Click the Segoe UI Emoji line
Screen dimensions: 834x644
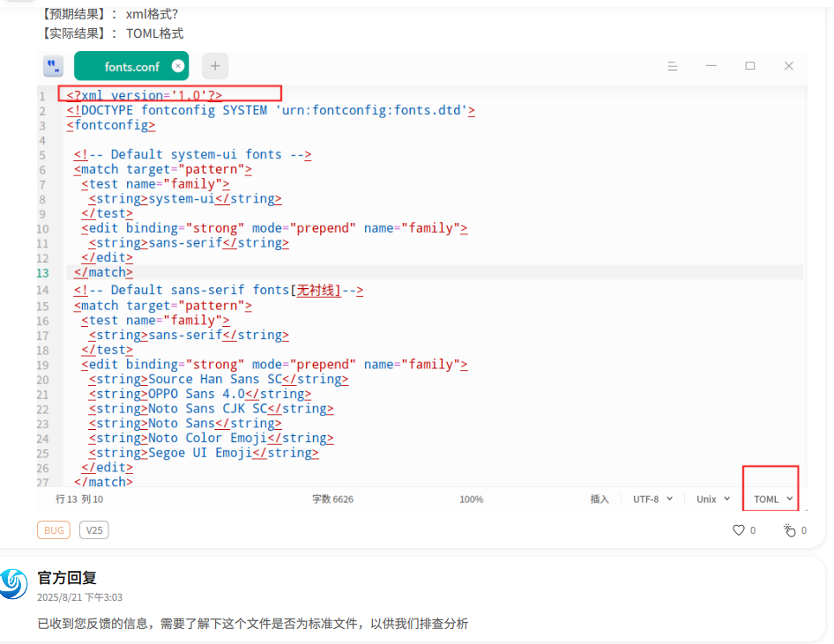[204, 453]
